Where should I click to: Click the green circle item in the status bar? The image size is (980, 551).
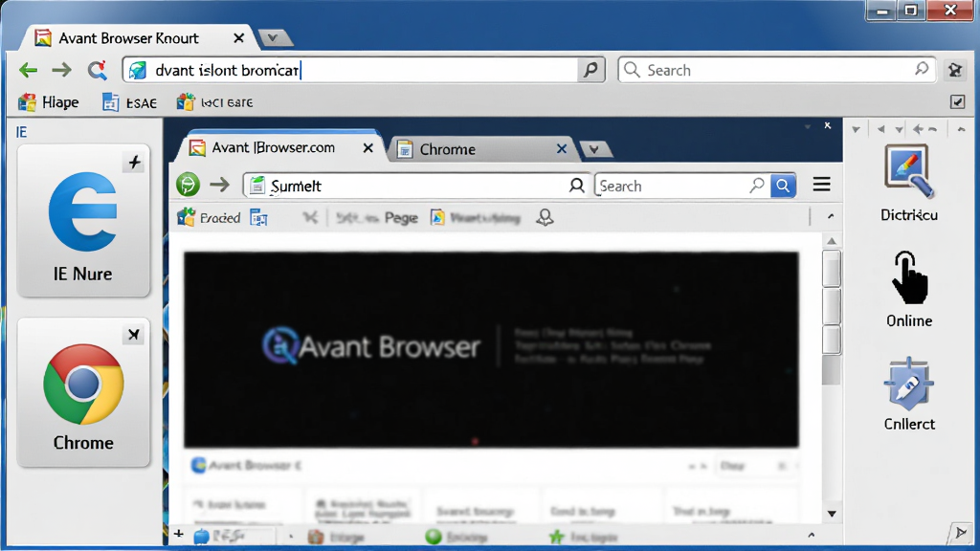(457, 537)
